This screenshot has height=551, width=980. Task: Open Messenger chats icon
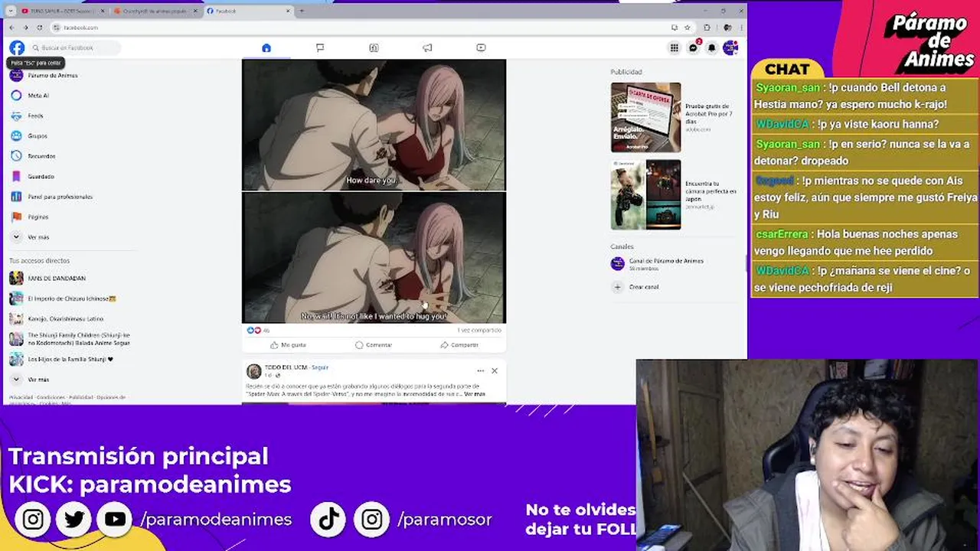pos(693,47)
